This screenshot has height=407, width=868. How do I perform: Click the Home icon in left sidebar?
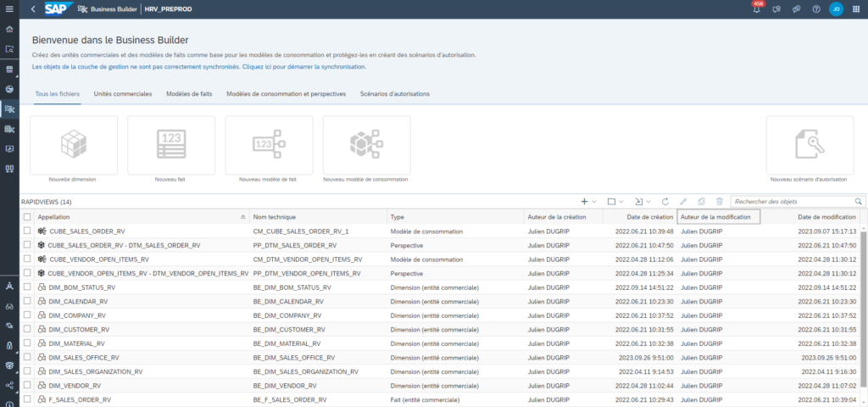point(9,29)
